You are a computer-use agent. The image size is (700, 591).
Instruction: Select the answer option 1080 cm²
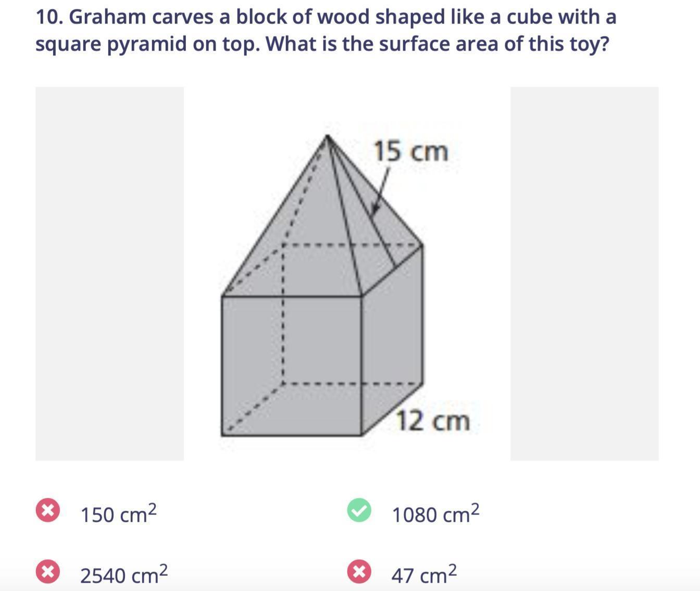(435, 513)
